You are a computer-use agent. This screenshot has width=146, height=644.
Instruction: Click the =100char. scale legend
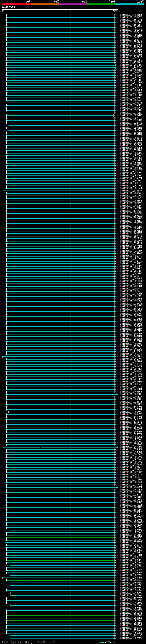click(x=108, y=642)
